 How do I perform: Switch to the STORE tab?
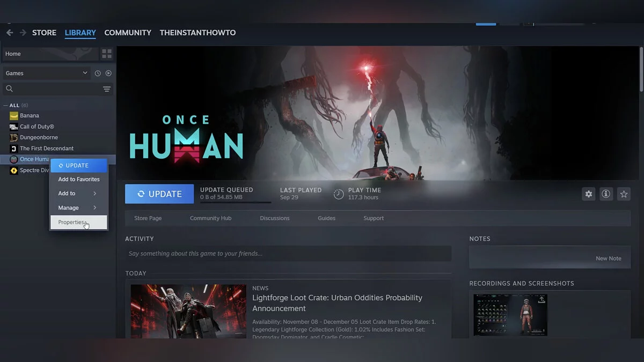[x=44, y=33]
